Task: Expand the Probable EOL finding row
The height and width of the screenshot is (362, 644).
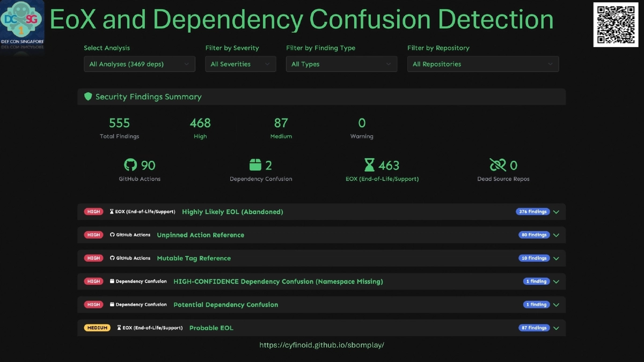Action: tap(557, 328)
